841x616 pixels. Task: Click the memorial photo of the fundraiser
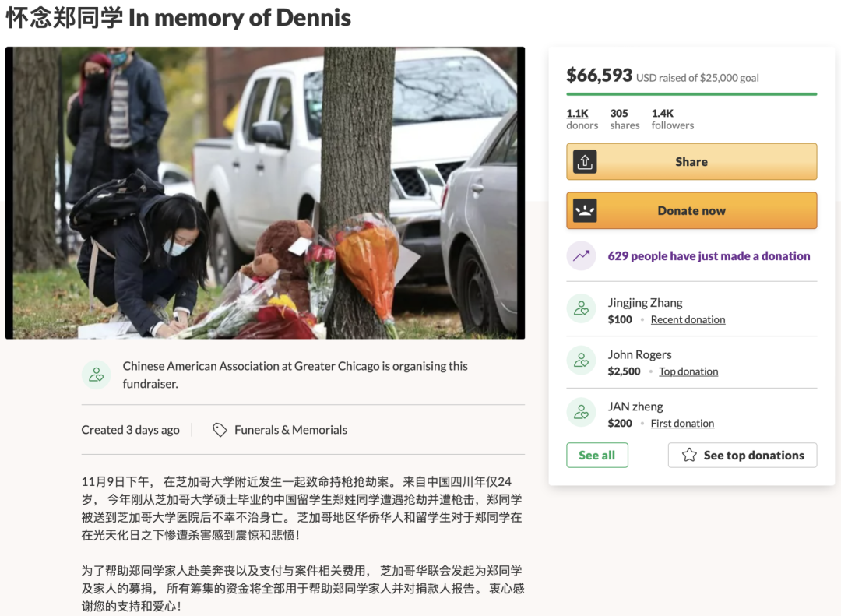[x=265, y=192]
